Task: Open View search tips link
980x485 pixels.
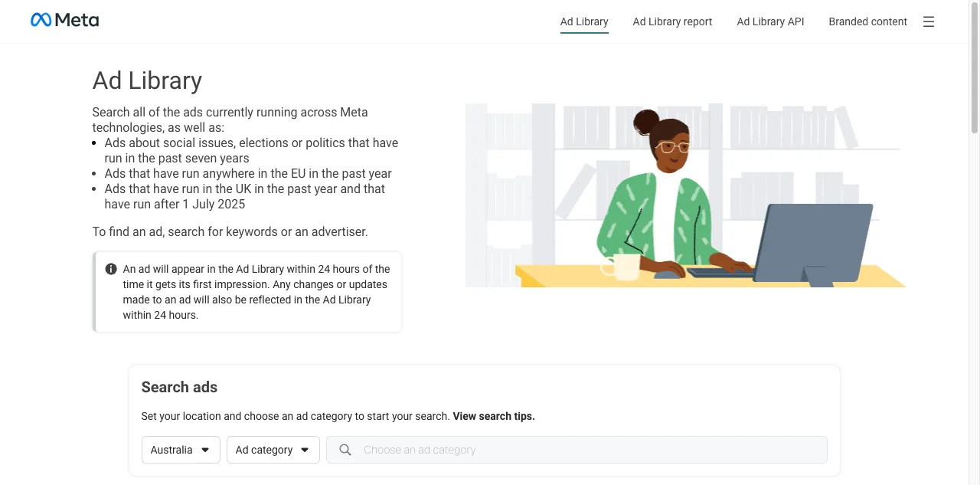Action: 494,416
